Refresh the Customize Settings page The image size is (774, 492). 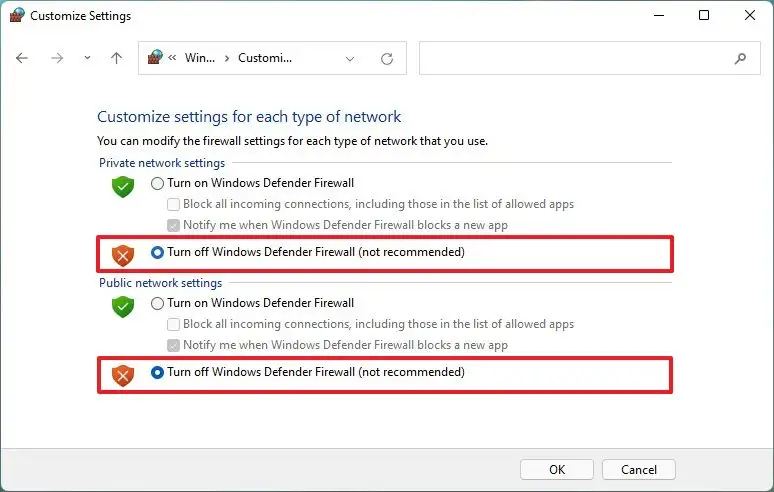387,59
